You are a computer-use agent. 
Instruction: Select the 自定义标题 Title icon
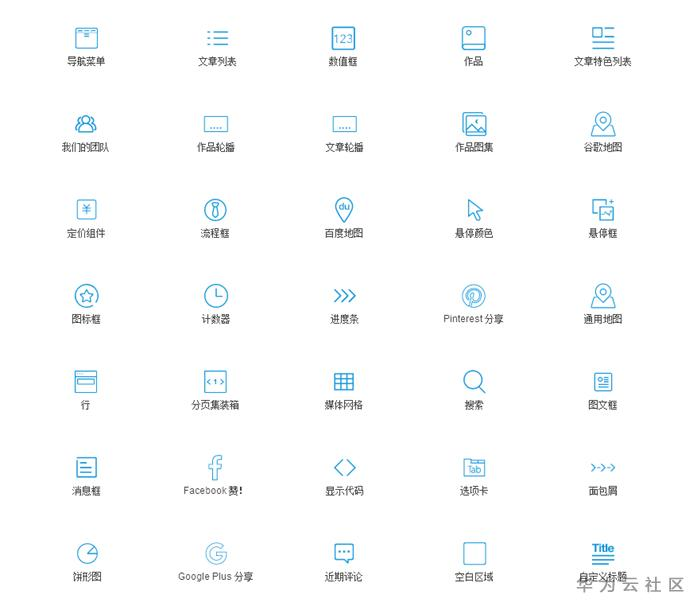603,554
